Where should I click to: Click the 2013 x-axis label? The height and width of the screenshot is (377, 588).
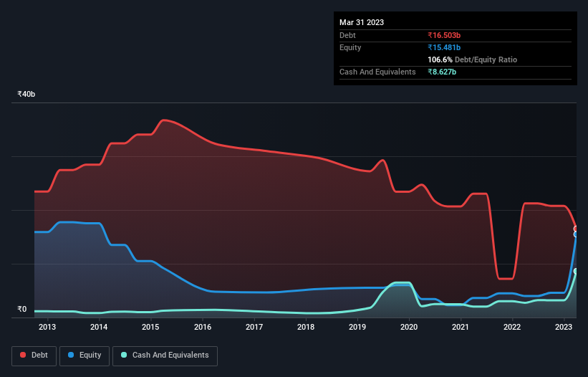coord(47,327)
